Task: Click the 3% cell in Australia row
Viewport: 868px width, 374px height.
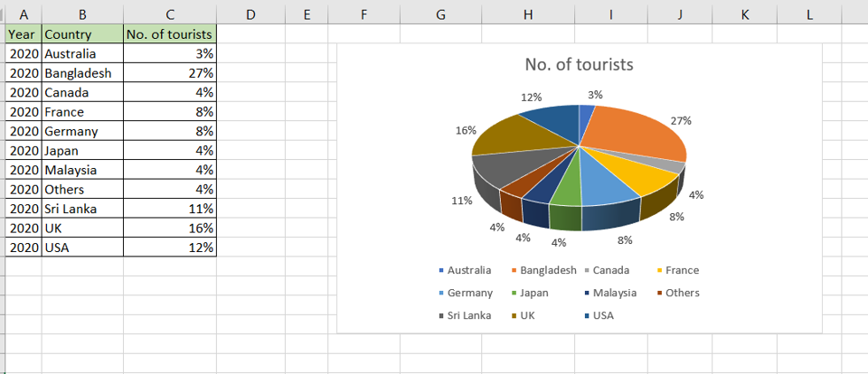Action: point(170,53)
